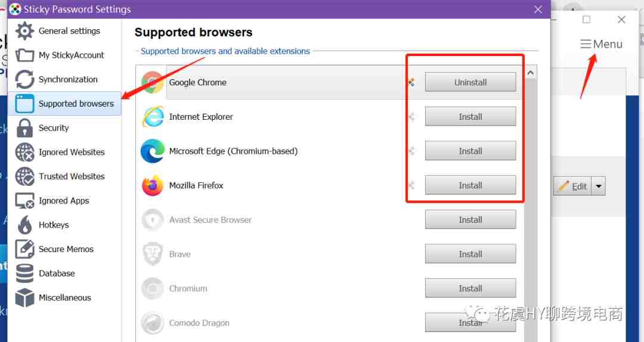Install the Brave extension
The height and width of the screenshot is (342, 644).
coord(470,254)
